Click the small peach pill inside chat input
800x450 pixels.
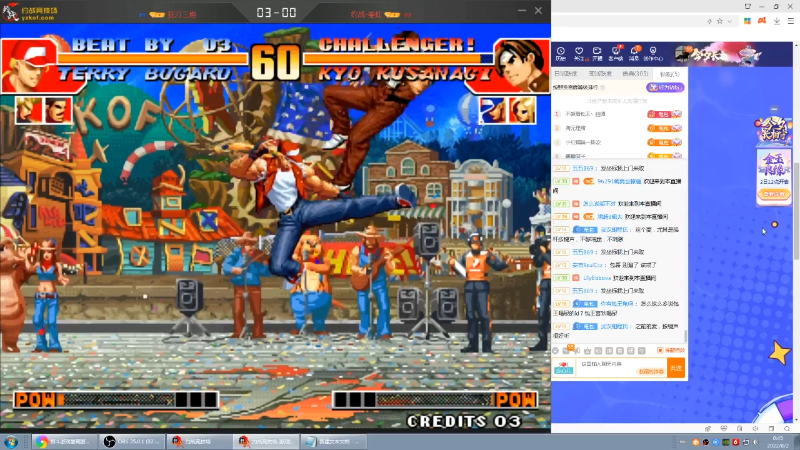(x=652, y=371)
